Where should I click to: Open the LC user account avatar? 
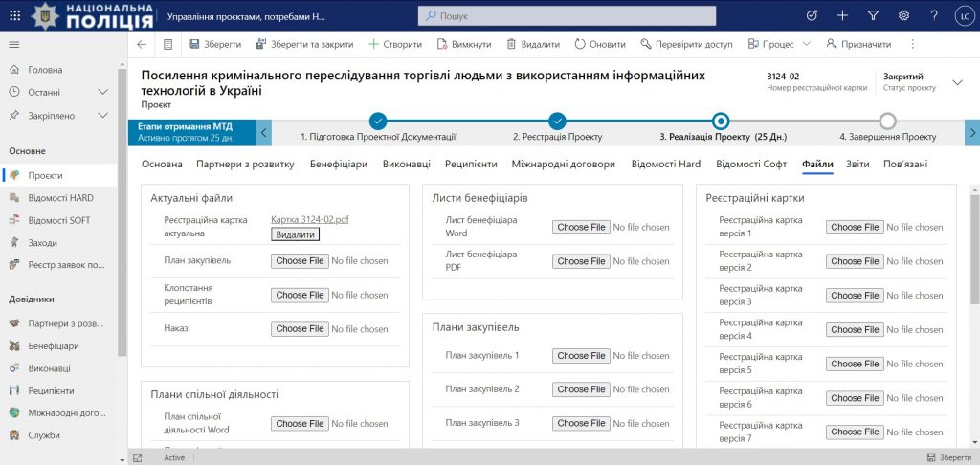(965, 16)
